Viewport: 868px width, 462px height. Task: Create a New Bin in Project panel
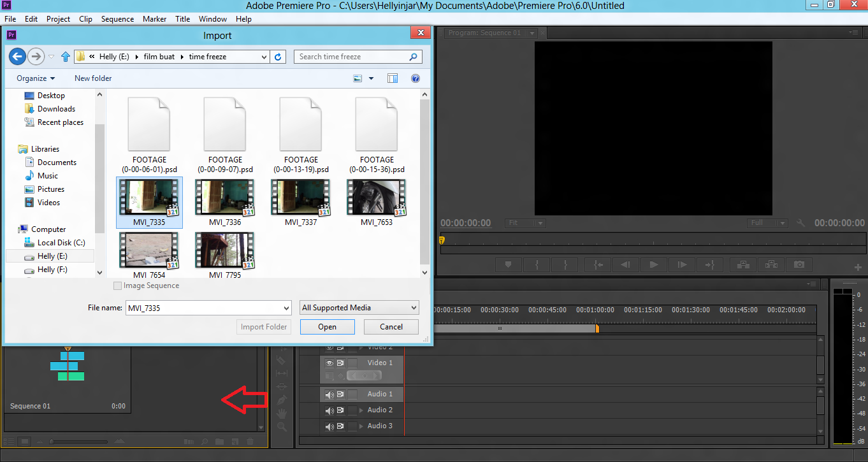pyautogui.click(x=220, y=441)
